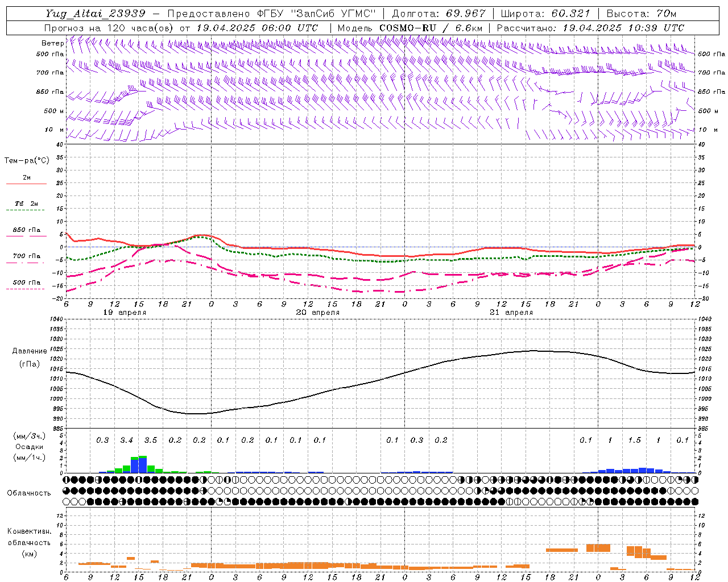Click the Давление pressure chart title
This screenshot has width=728, height=582.
(x=30, y=351)
